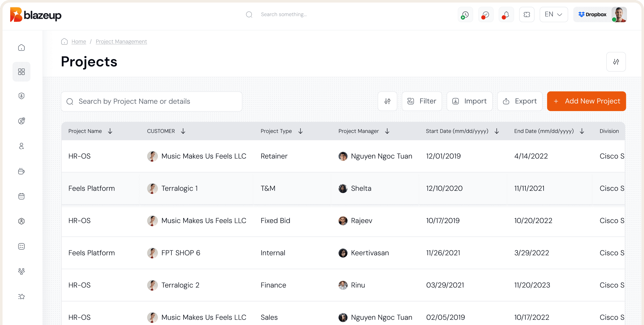The width and height of the screenshot is (644, 325).
Task: Open the time tracker clock icon
Action: click(x=465, y=15)
